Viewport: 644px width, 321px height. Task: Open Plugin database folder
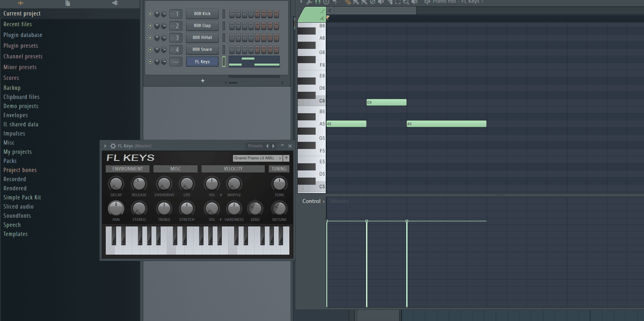(23, 35)
